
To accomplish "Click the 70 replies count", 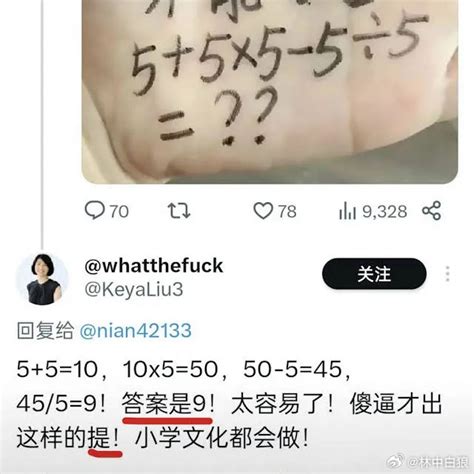I will tap(119, 211).
